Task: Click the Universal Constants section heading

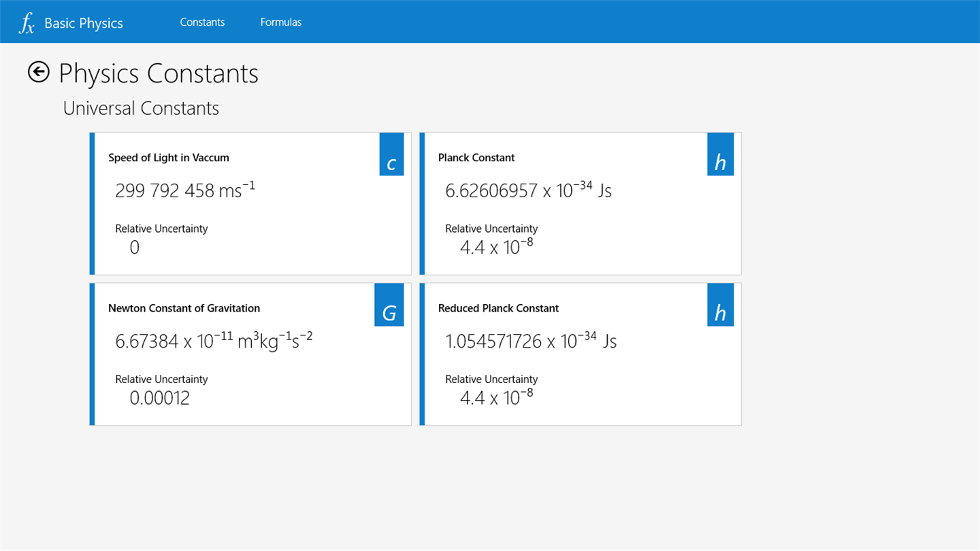Action: pos(141,108)
